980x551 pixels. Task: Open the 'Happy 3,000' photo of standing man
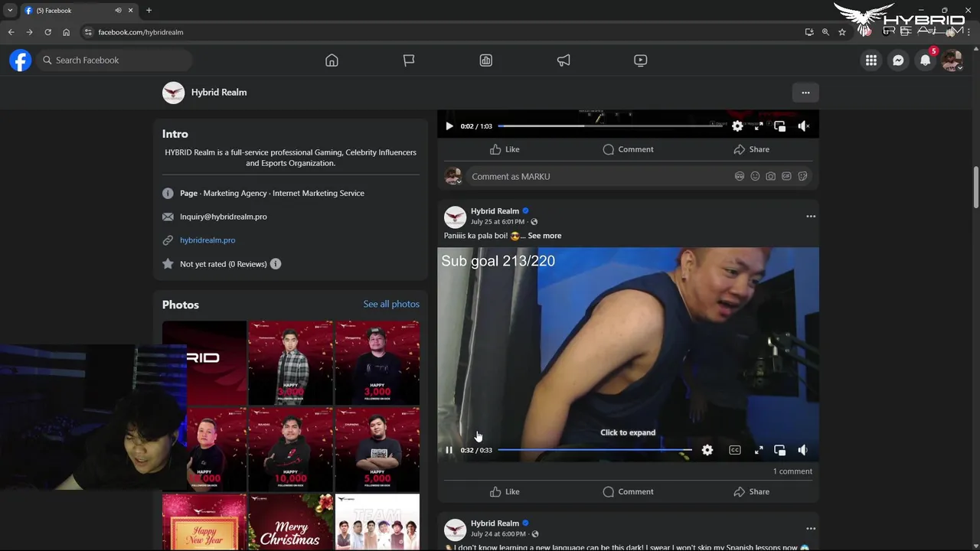(x=290, y=363)
